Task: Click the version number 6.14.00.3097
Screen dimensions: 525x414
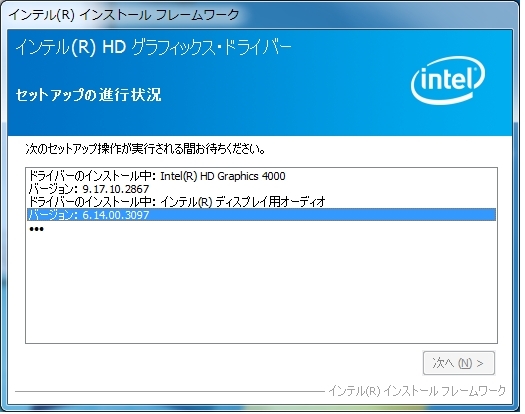Action: coord(116,215)
